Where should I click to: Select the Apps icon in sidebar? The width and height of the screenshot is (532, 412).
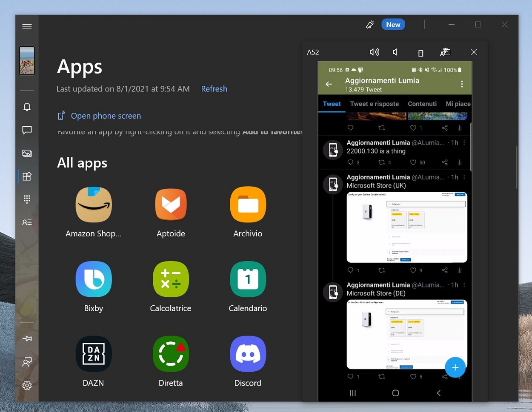click(27, 176)
